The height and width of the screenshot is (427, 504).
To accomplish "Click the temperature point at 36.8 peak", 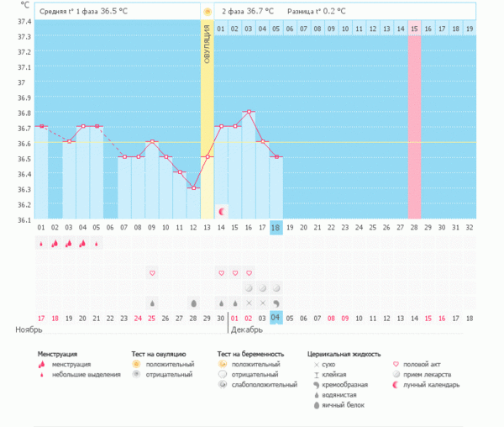I will point(249,112).
